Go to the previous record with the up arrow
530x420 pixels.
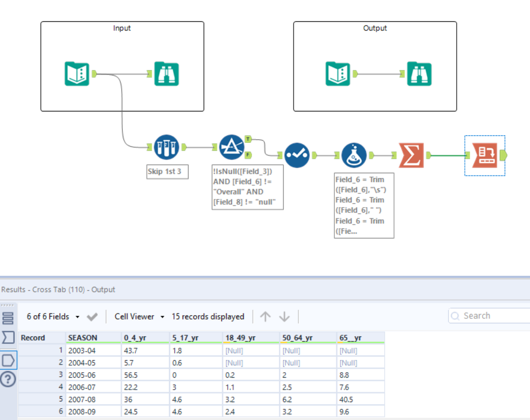tap(265, 317)
